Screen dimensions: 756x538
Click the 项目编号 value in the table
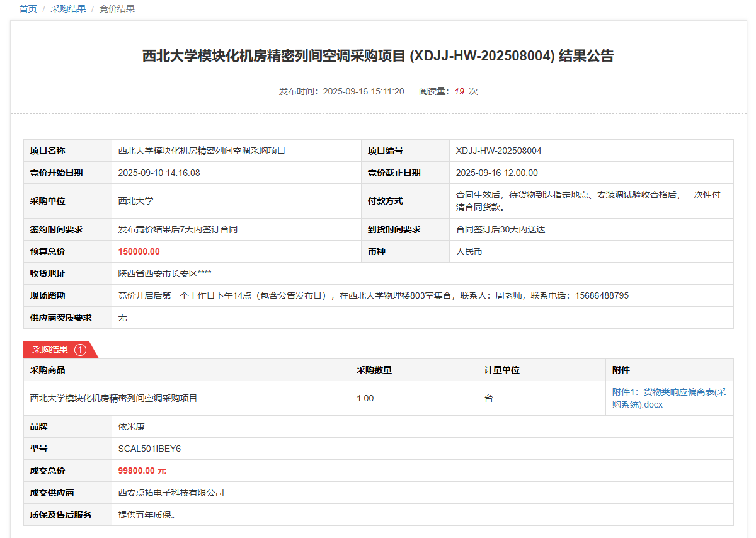coord(498,151)
